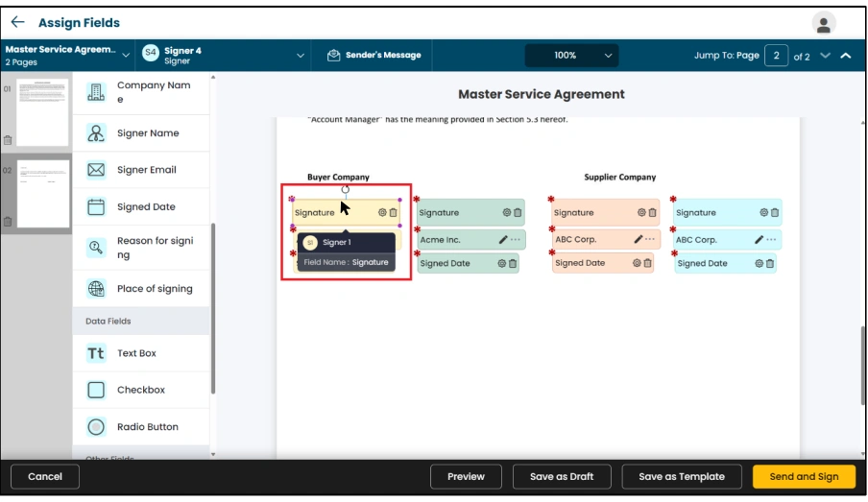This screenshot has width=868, height=502.
Task: Click the document view vertical scrollbar
Action: click(863, 366)
